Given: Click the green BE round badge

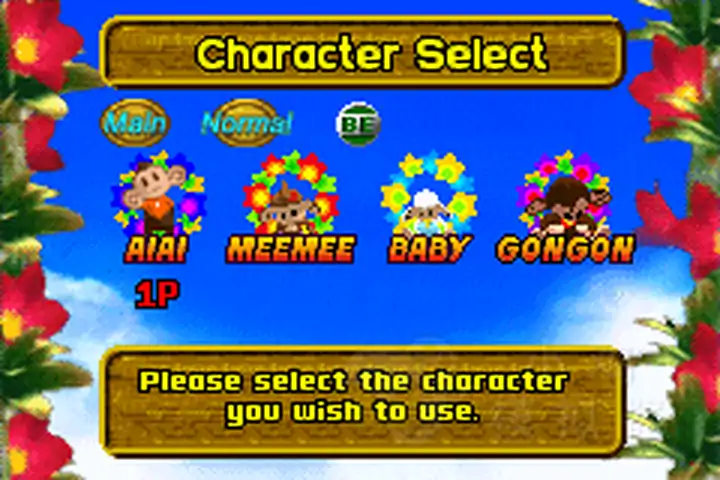Looking at the screenshot, I should tap(358, 124).
